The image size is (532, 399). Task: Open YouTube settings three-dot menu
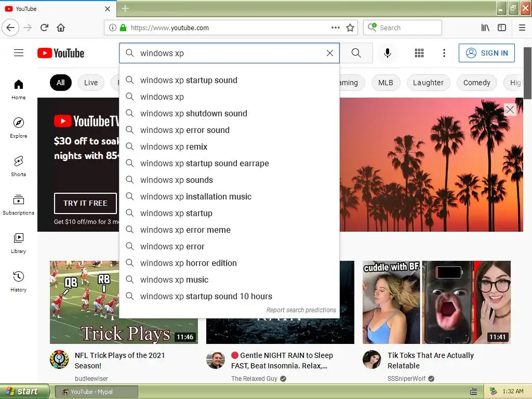444,53
